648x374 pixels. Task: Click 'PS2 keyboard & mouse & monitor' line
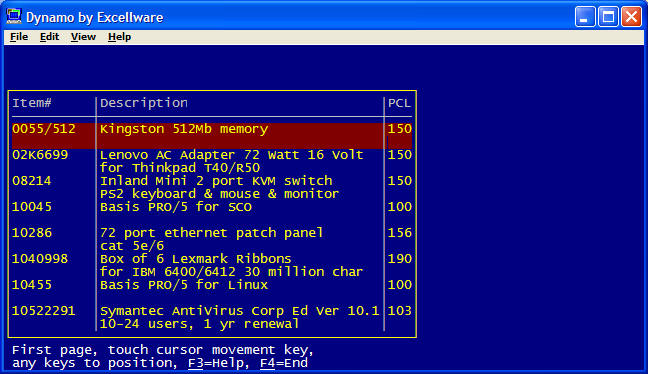coord(219,194)
